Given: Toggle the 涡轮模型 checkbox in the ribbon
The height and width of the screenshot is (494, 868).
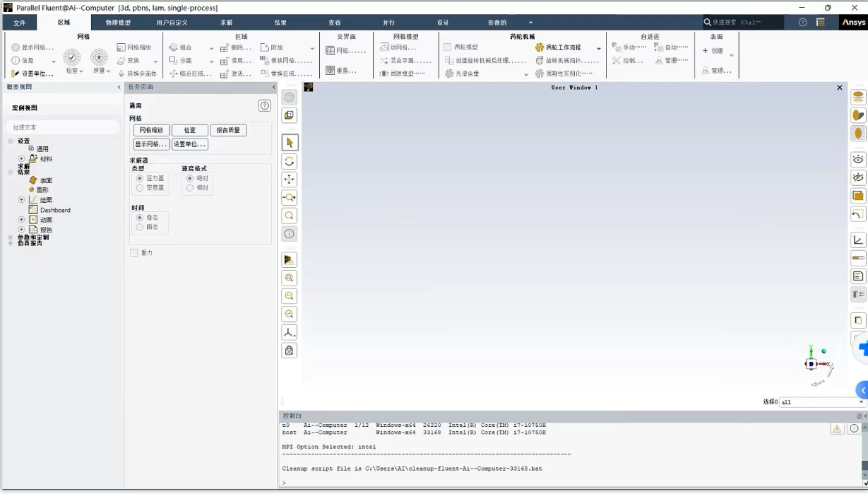Looking at the screenshot, I should 447,47.
